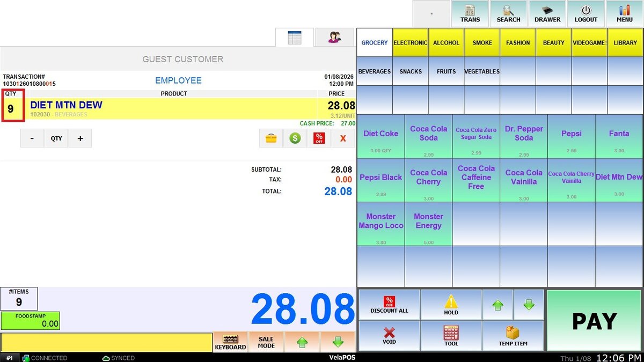
Task: Click the PAY button
Action: pyautogui.click(x=594, y=321)
